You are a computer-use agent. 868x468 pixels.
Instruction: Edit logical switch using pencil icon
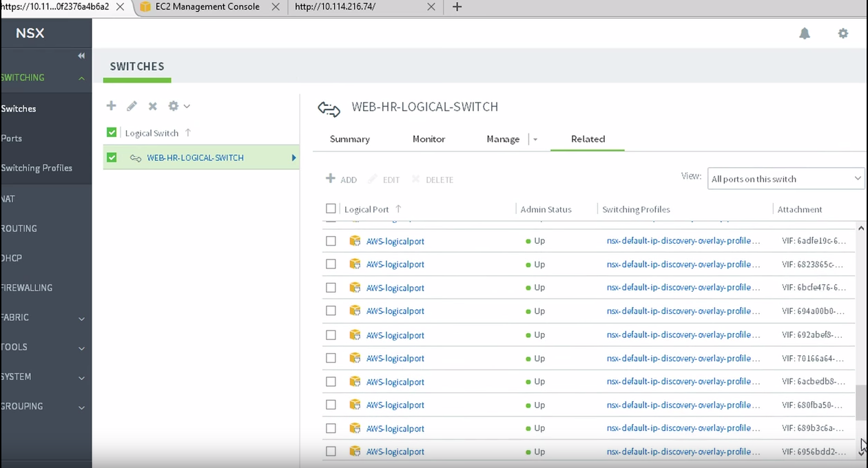pos(132,106)
